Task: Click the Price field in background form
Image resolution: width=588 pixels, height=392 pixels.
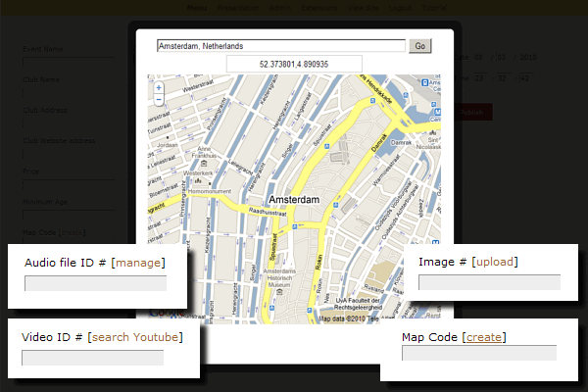Action: tap(69, 184)
